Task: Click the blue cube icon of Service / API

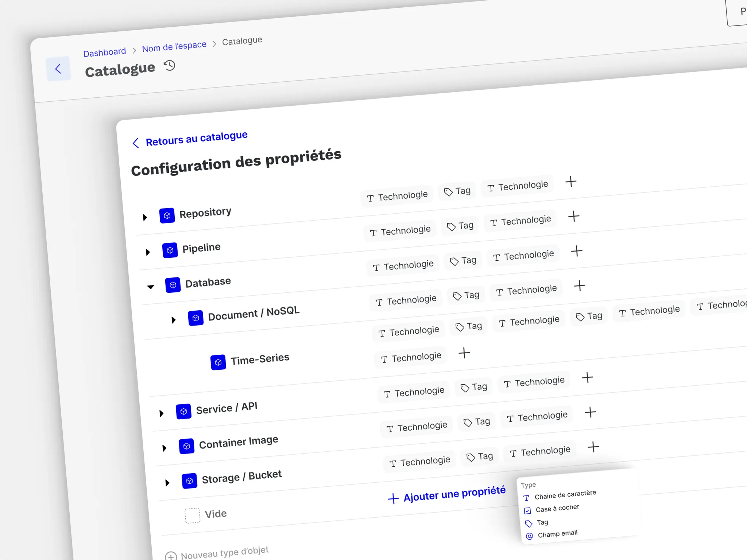Action: 184,411
